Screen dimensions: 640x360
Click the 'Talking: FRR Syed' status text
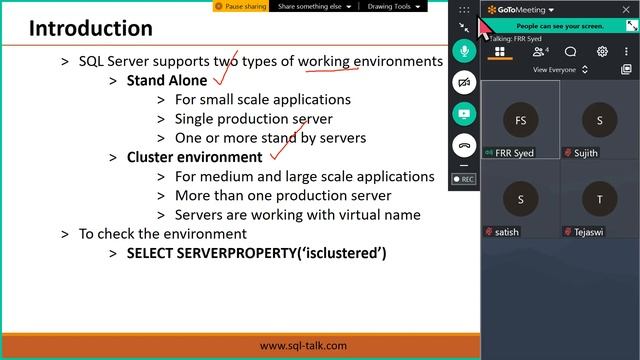point(515,39)
